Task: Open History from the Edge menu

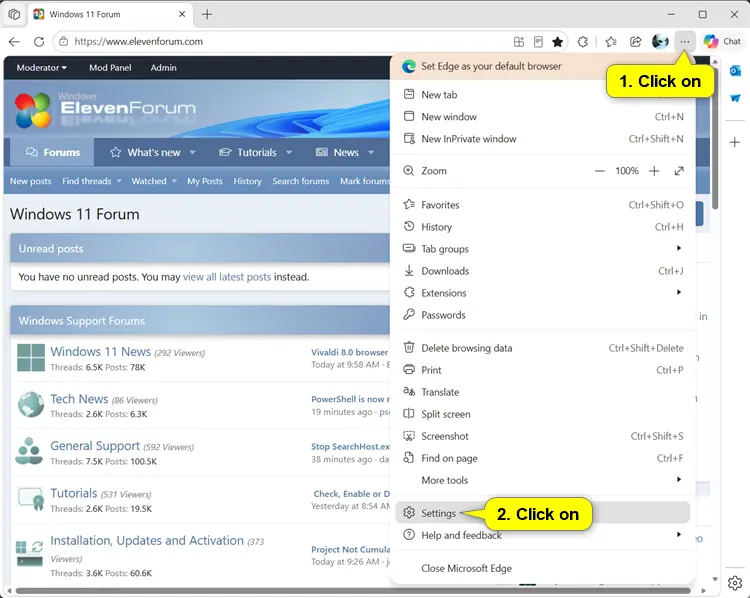Action: [x=543, y=227]
